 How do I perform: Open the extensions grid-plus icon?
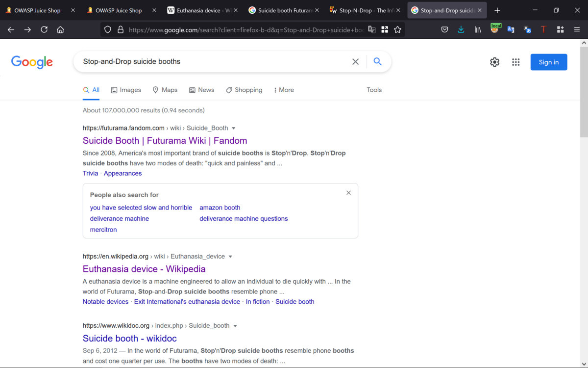pos(561,29)
